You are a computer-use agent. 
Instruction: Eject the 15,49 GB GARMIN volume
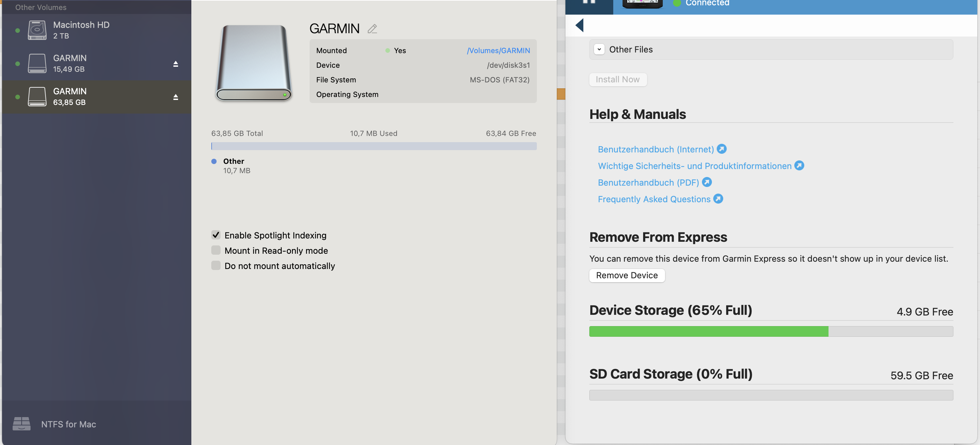coord(175,64)
